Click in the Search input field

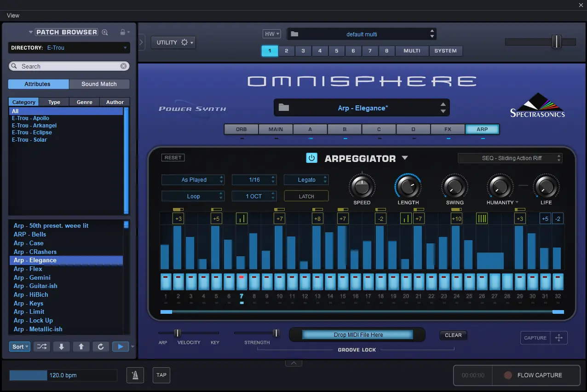click(x=69, y=66)
